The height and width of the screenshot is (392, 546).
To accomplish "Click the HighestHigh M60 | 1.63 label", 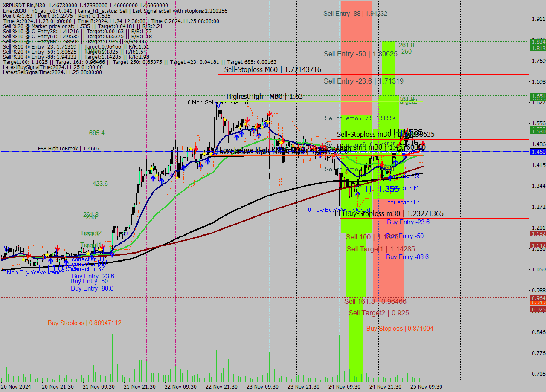I will pyautogui.click(x=264, y=97).
